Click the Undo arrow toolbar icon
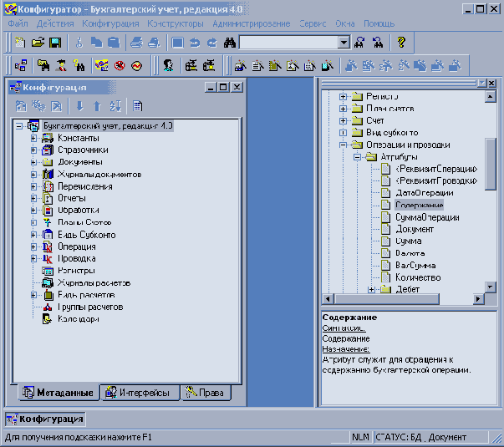Image resolution: width=504 pixels, height=447 pixels. point(195,42)
